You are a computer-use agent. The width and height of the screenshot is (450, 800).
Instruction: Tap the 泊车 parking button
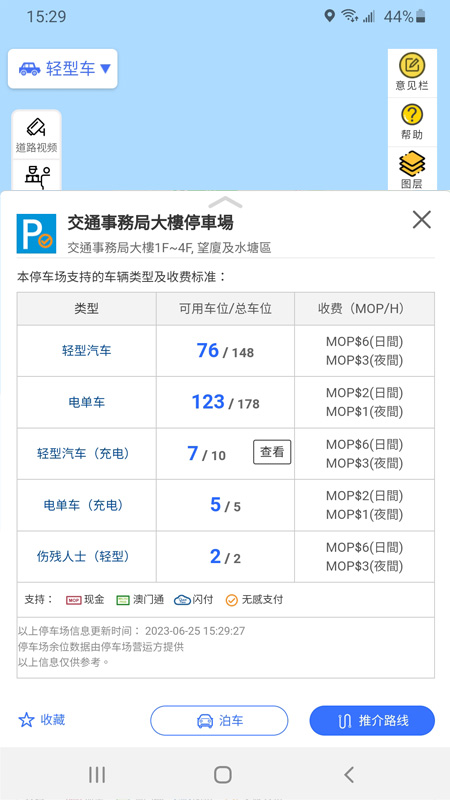coord(219,720)
